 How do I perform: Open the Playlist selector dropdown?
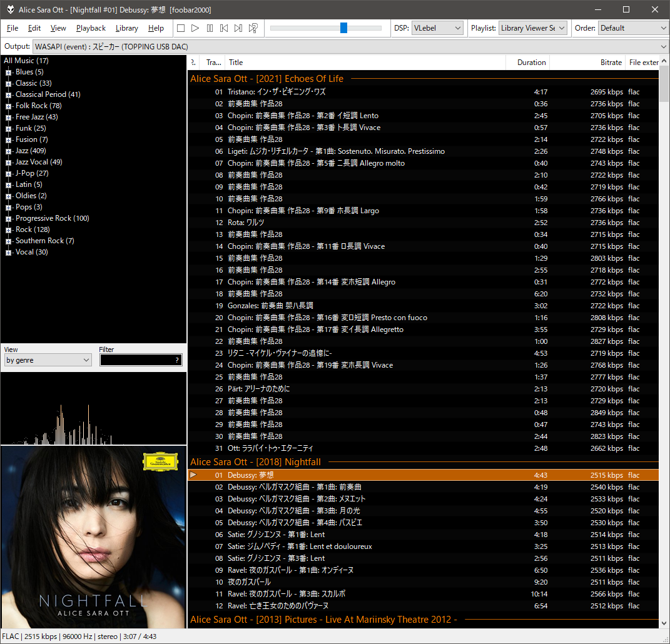532,28
